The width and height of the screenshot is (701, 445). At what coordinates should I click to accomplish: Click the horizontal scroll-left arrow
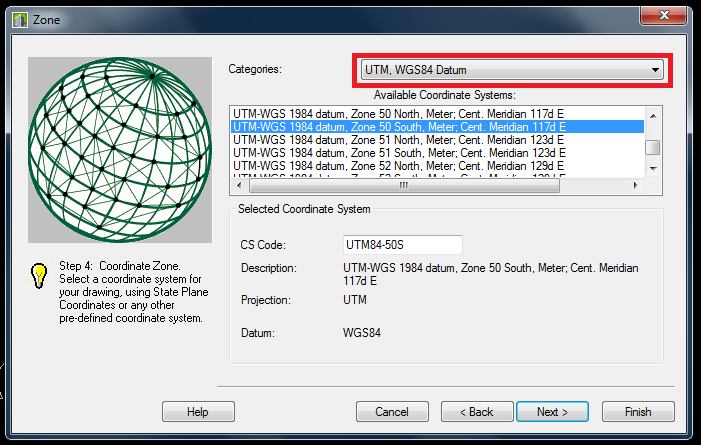239,185
